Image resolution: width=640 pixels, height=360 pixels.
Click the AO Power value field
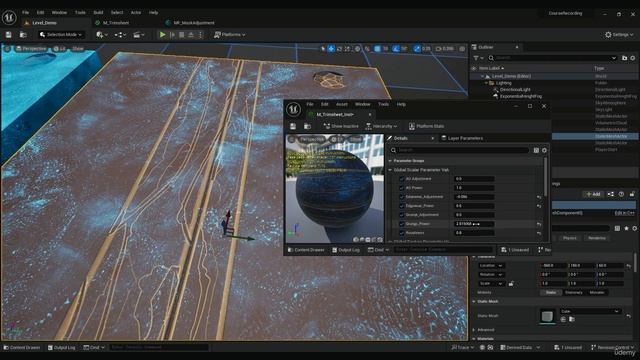(474, 188)
